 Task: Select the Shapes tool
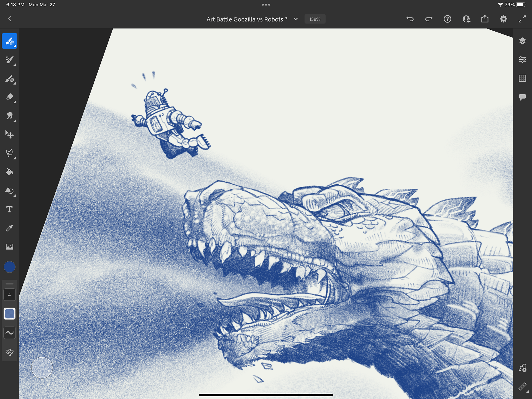(x=9, y=191)
